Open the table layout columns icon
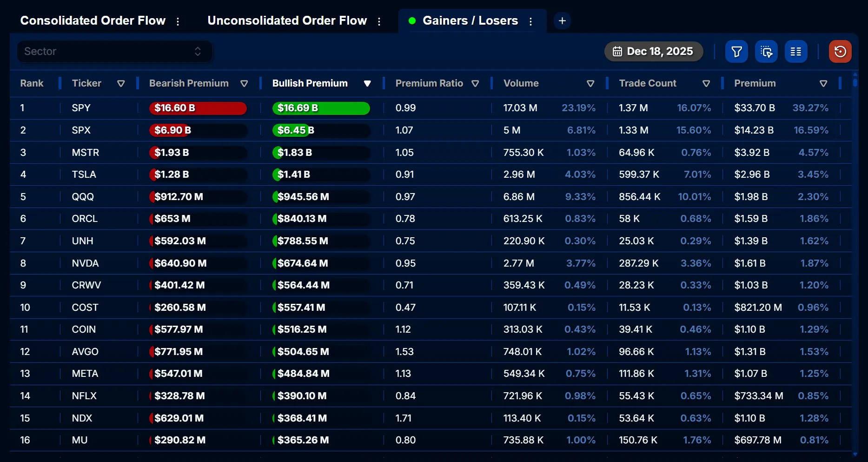This screenshot has width=868, height=462. pos(796,52)
